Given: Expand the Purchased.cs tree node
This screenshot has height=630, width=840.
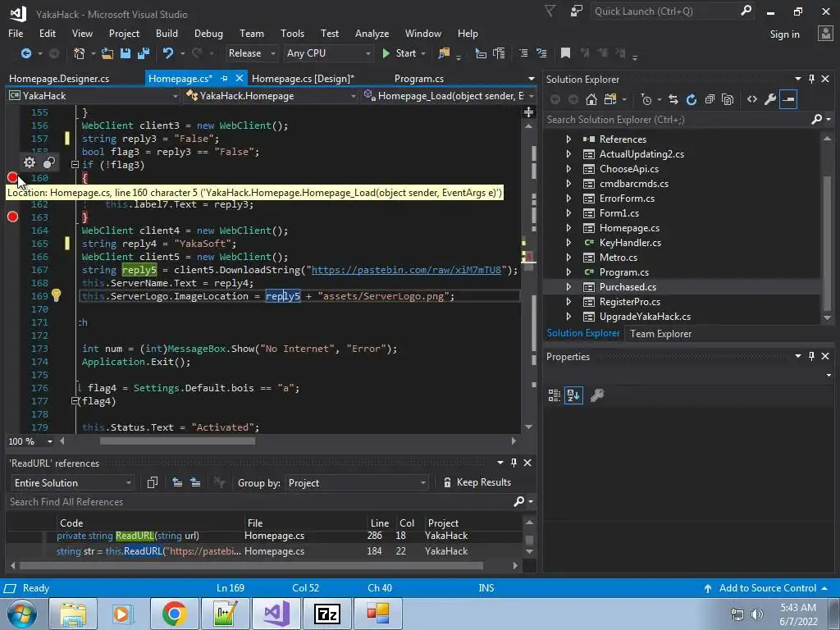Looking at the screenshot, I should pyautogui.click(x=568, y=286).
